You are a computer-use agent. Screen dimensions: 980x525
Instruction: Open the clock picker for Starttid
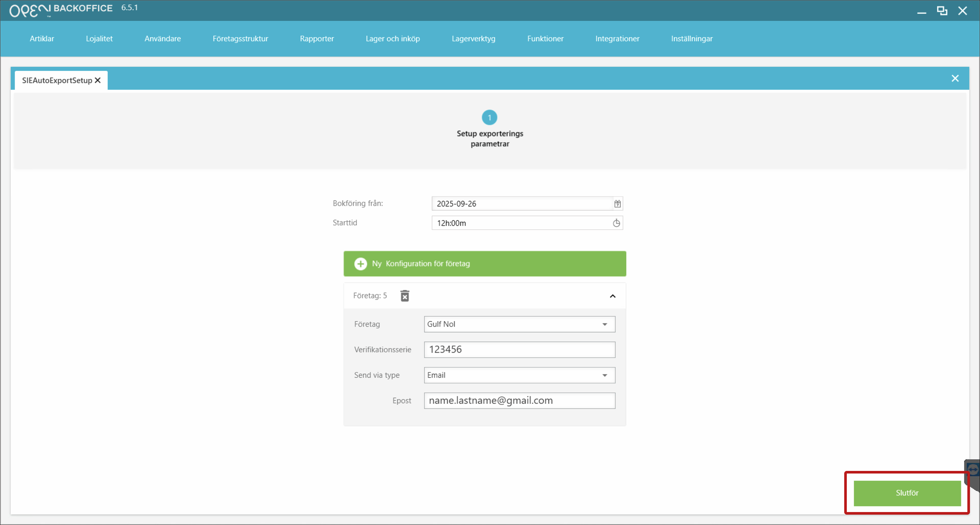[x=616, y=223]
